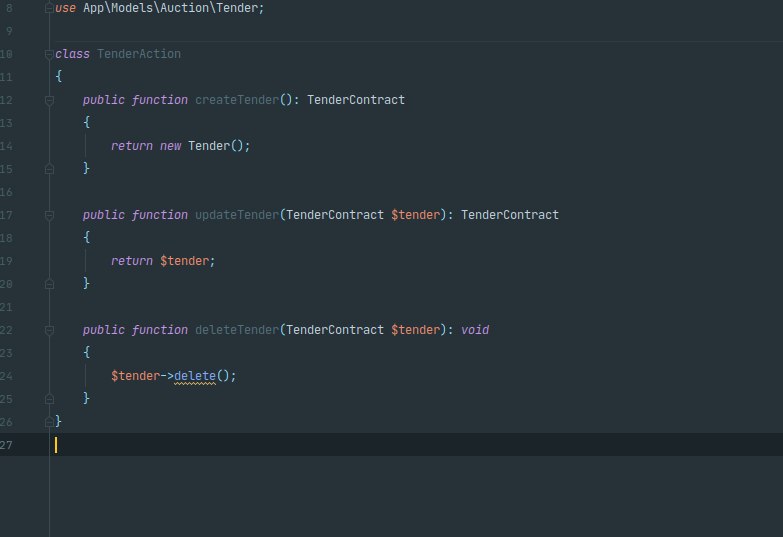Click the deleteTender closing brace fold marker
The image size is (783, 537).
point(49,399)
